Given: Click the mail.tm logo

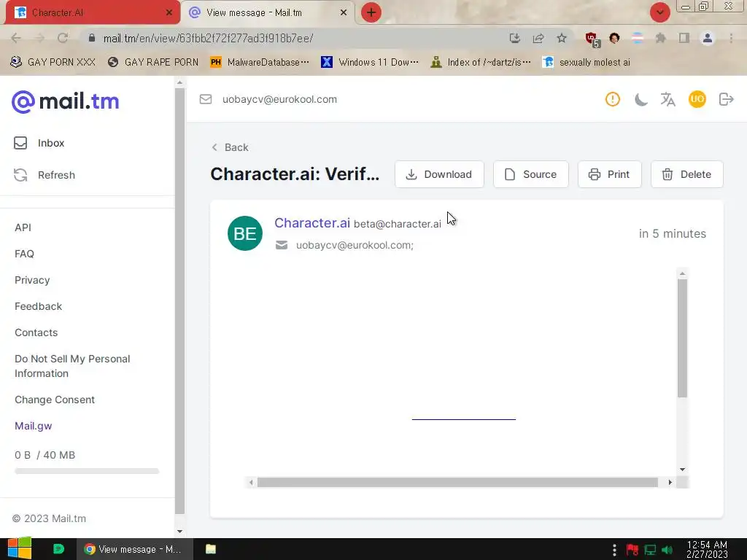Looking at the screenshot, I should click(65, 101).
